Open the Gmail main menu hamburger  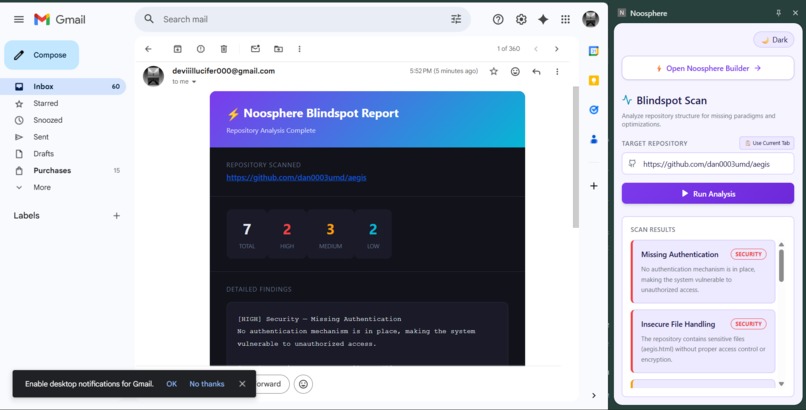pos(19,20)
